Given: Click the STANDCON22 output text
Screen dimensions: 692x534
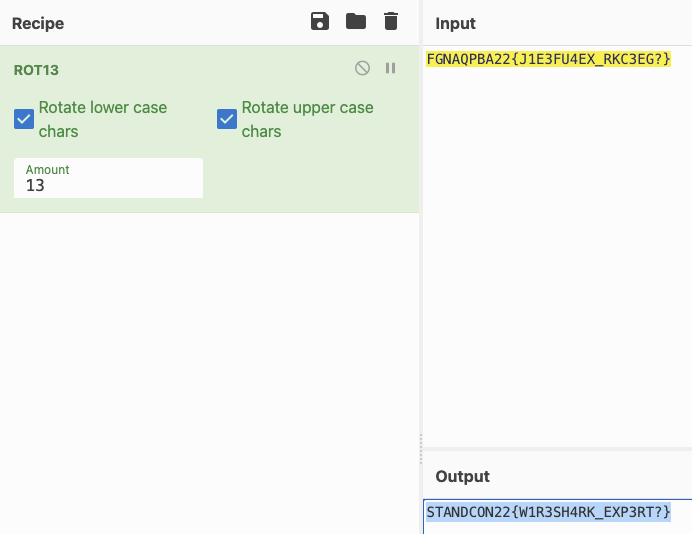Looking at the screenshot, I should (549, 512).
